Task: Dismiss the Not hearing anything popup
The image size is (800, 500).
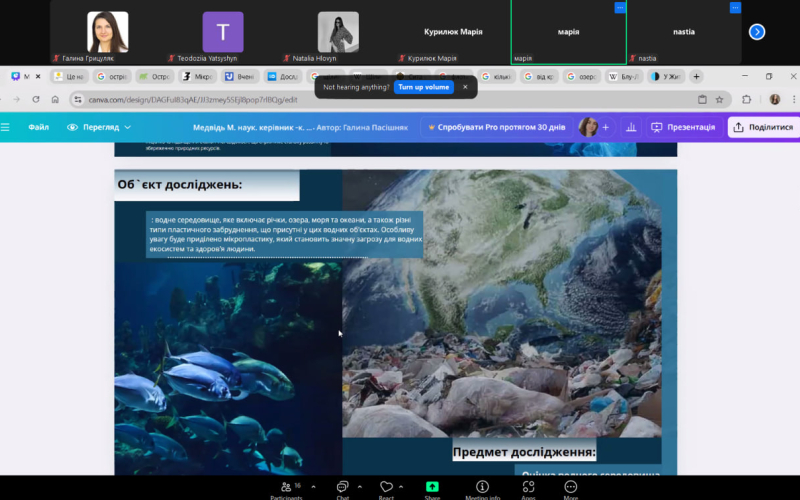Action: (465, 87)
